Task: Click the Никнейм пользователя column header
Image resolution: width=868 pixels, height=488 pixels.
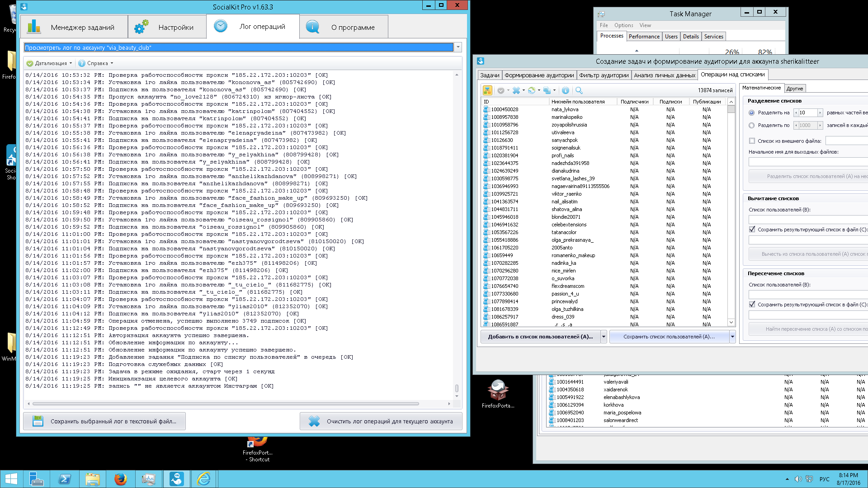Action: pyautogui.click(x=582, y=102)
